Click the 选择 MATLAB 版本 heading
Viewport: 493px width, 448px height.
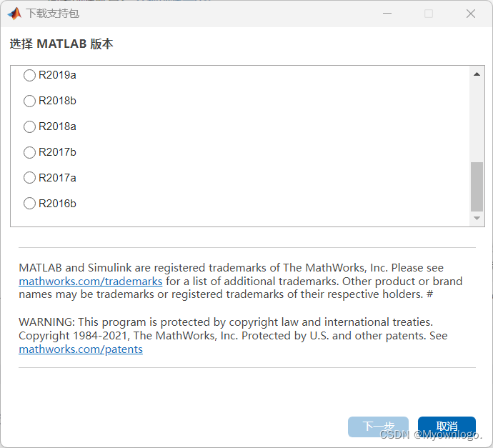pos(61,44)
